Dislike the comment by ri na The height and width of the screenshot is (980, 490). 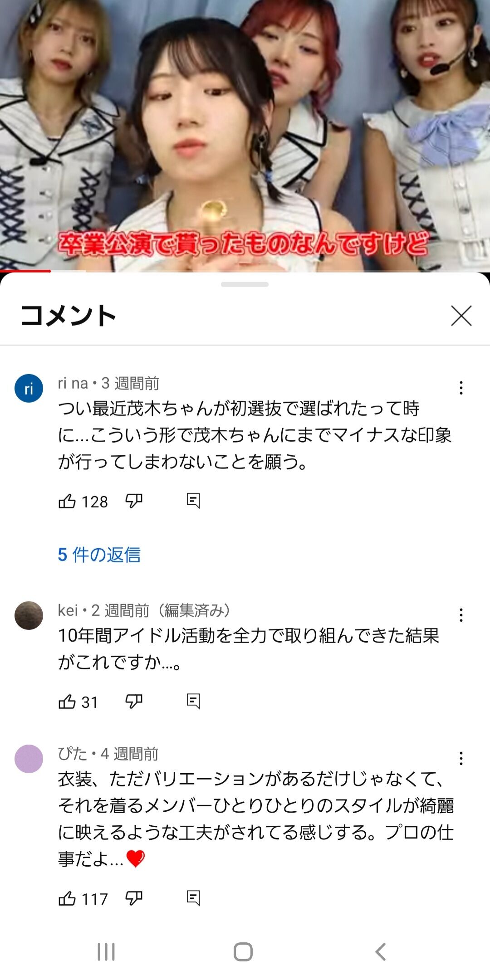coord(134,501)
